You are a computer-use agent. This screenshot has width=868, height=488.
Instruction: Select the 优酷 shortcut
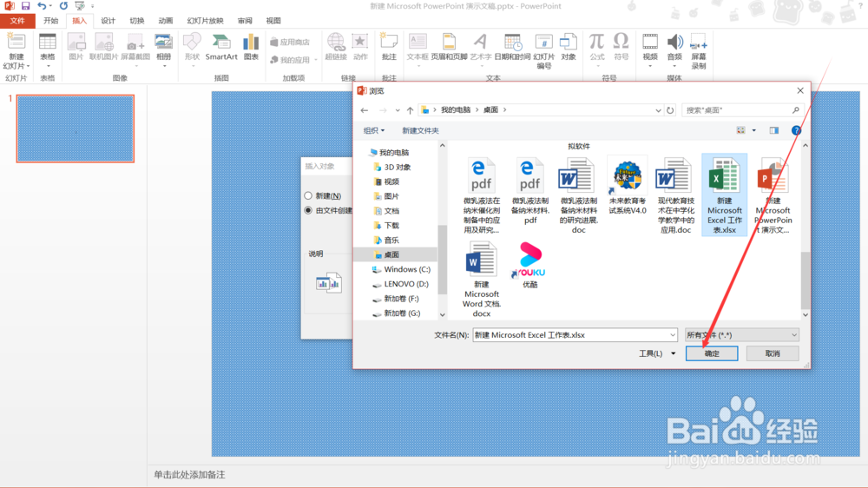[x=529, y=266]
